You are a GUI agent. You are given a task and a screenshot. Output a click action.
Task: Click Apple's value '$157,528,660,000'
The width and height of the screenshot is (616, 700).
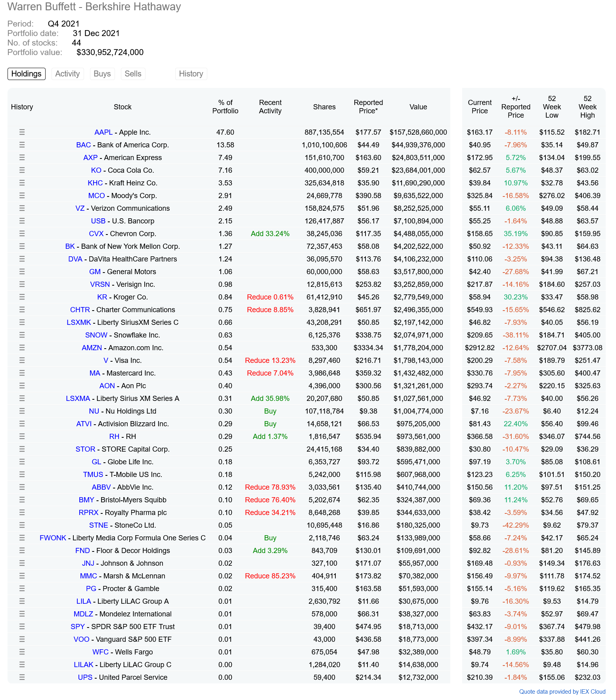[x=418, y=132]
